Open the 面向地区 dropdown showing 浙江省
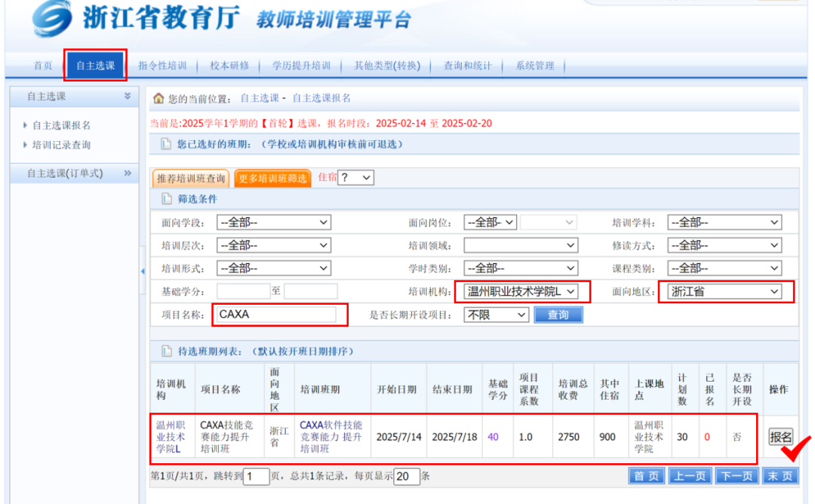Image resolution: width=815 pixels, height=504 pixels. [724, 291]
